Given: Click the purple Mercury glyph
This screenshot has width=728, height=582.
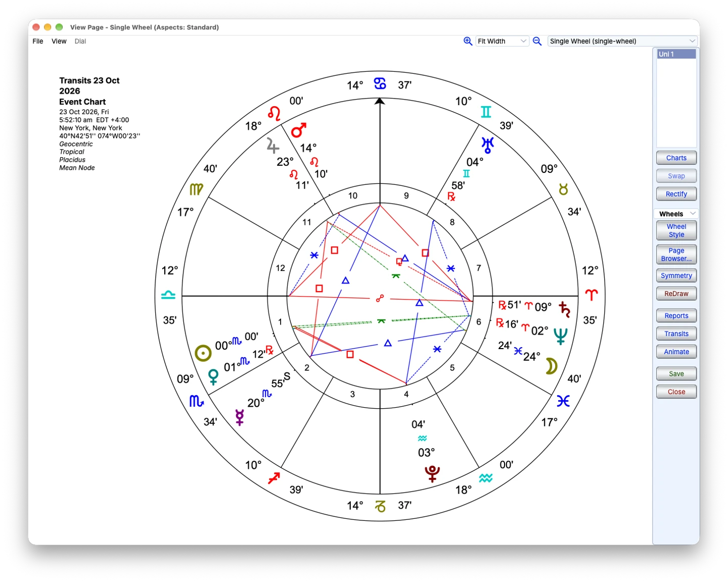Looking at the screenshot, I should [240, 417].
